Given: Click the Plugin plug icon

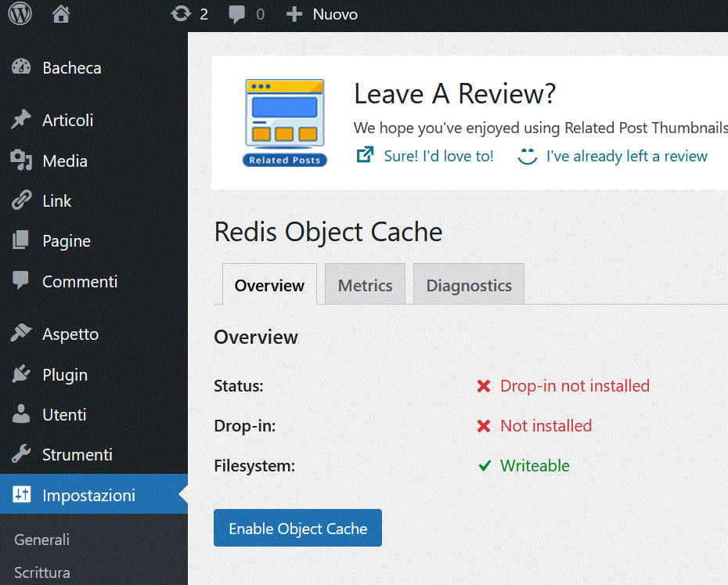Looking at the screenshot, I should (x=21, y=374).
